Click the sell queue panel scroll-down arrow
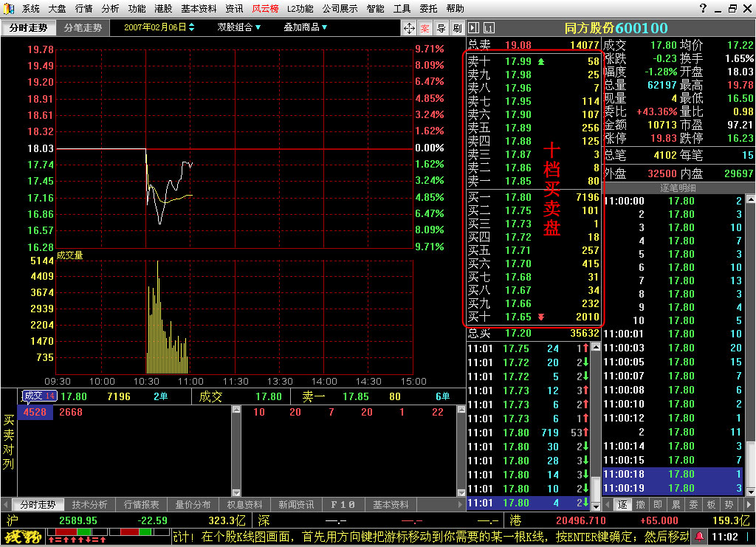Viewport: 756px width, 547px height. (x=461, y=492)
